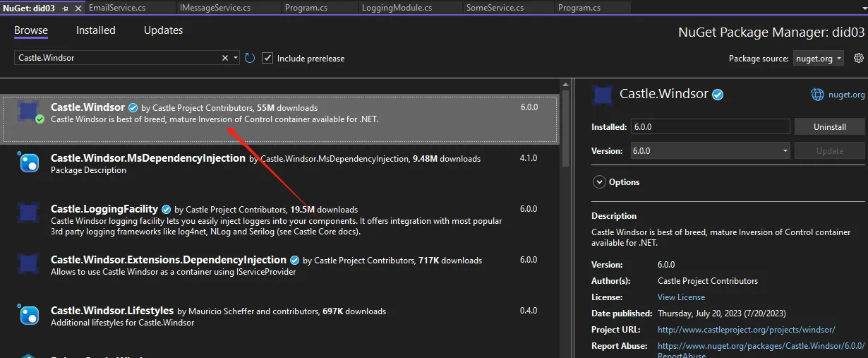The width and height of the screenshot is (868, 358).
Task: Click the large Castle.Windsor icon in details pane
Action: tap(603, 95)
